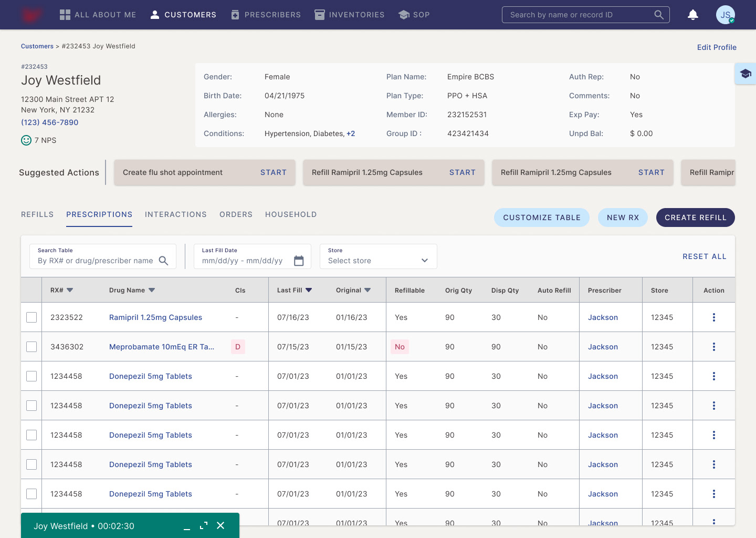Switch to the REFILLS tab
The width and height of the screenshot is (756, 538).
pyautogui.click(x=37, y=214)
